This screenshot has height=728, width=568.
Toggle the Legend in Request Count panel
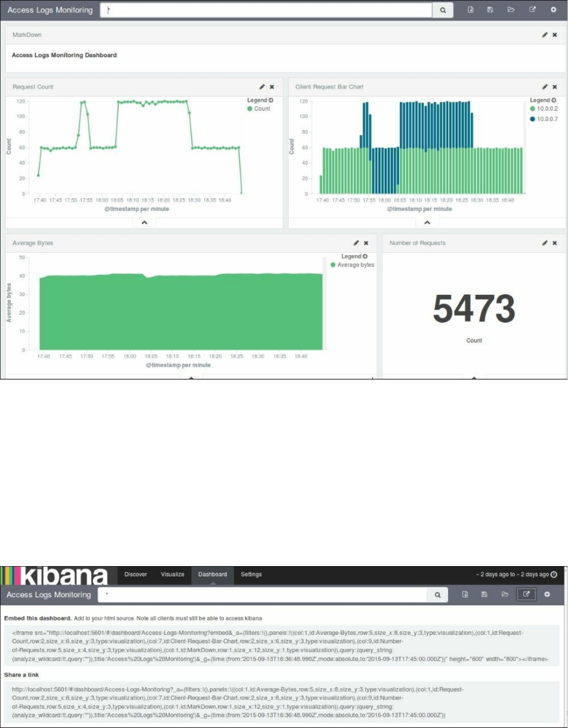tap(260, 100)
